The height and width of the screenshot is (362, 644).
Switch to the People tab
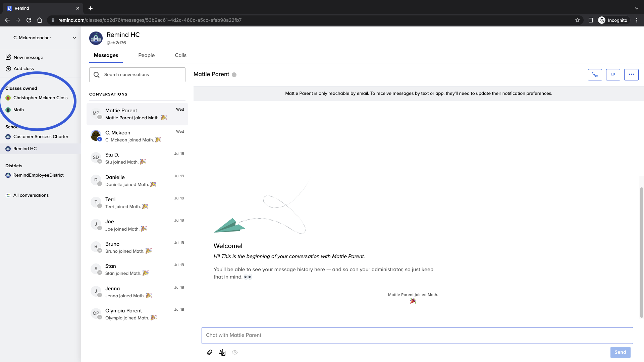[x=146, y=55]
